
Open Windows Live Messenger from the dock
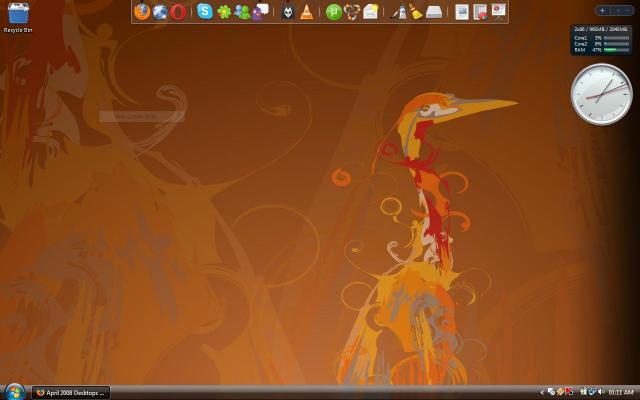[x=242, y=12]
